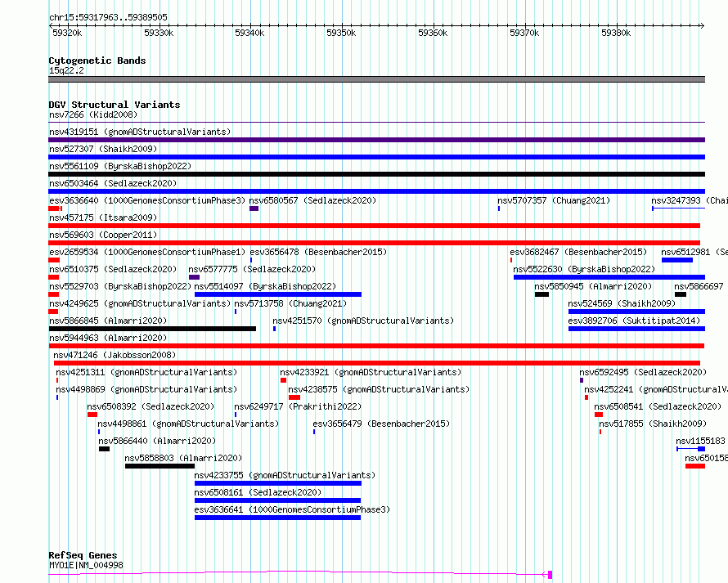Click the nsv4233921 (gnomADStructuralVariants) label
The image size is (728, 583).
point(371,372)
